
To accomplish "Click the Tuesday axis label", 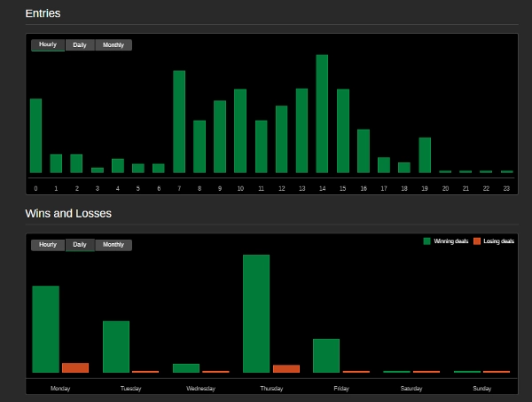I will pyautogui.click(x=130, y=389).
